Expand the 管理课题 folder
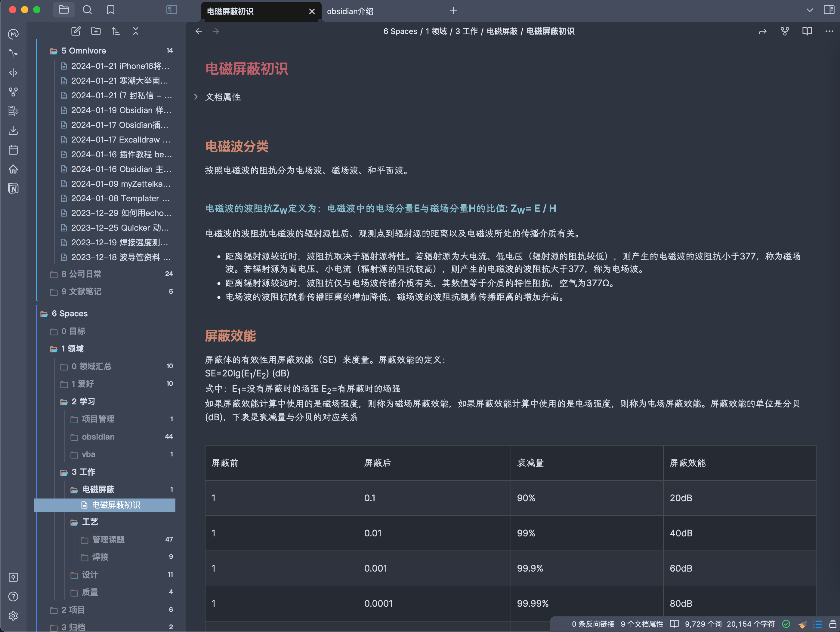 (126, 539)
